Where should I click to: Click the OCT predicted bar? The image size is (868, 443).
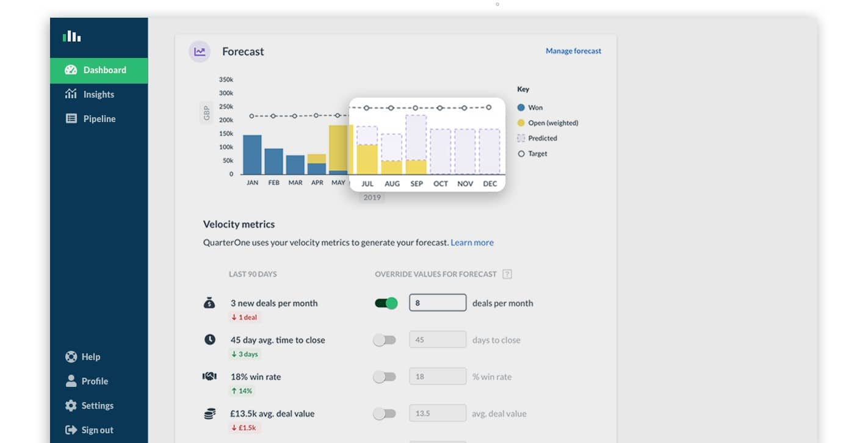pyautogui.click(x=440, y=151)
